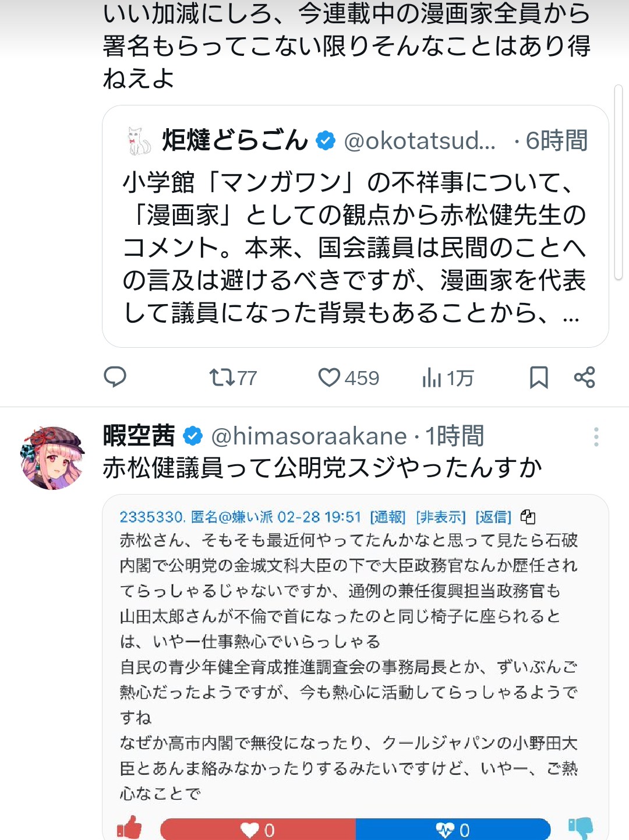Click the 通報 report link
The width and height of the screenshot is (629, 840).
(387, 517)
